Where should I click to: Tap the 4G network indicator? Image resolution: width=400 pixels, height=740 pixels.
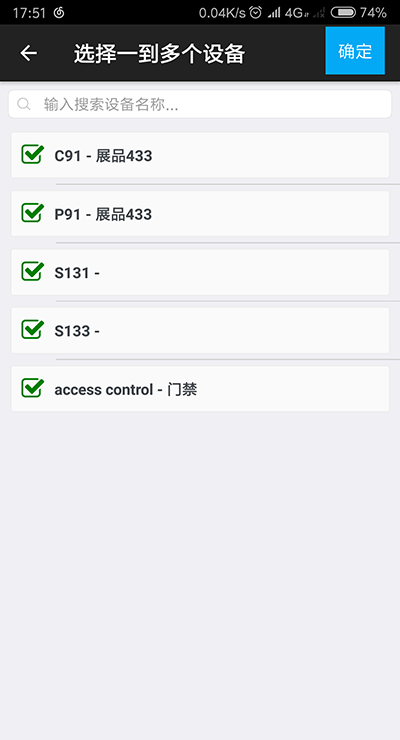coord(296,13)
